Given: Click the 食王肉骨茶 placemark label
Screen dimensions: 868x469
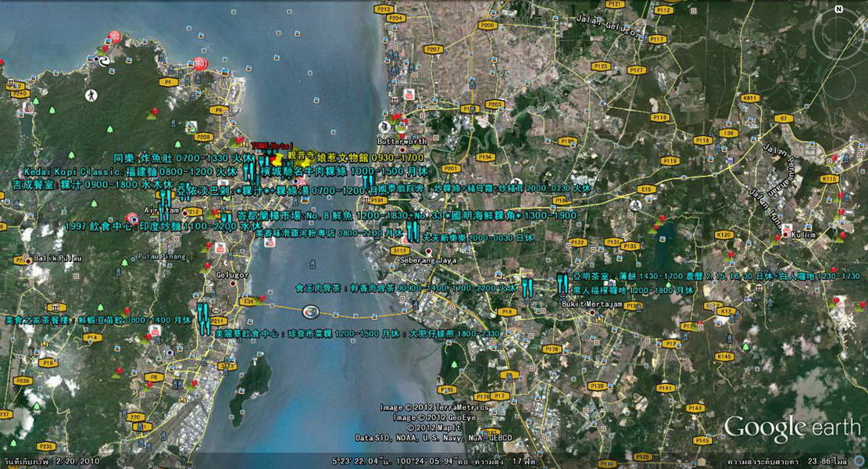Looking at the screenshot, I should click(x=406, y=288).
